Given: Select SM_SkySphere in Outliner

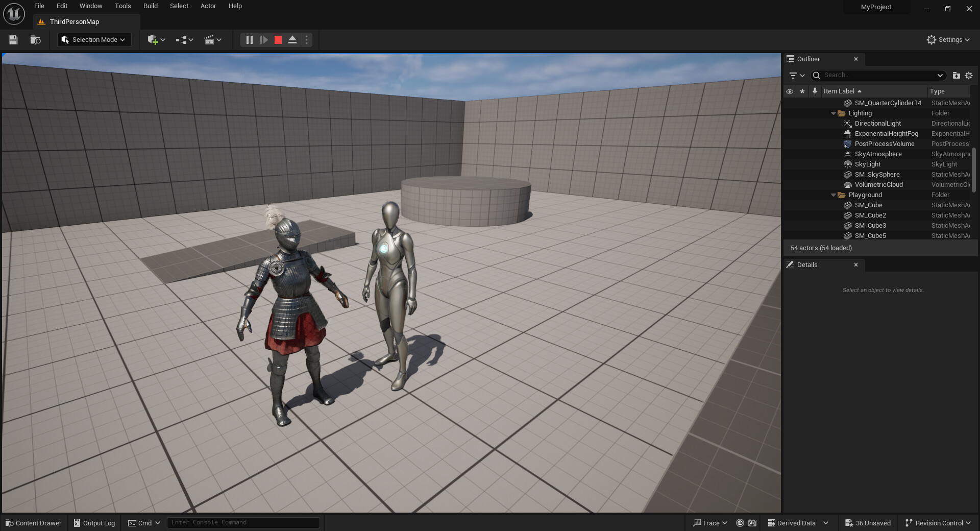Looking at the screenshot, I should 877,175.
